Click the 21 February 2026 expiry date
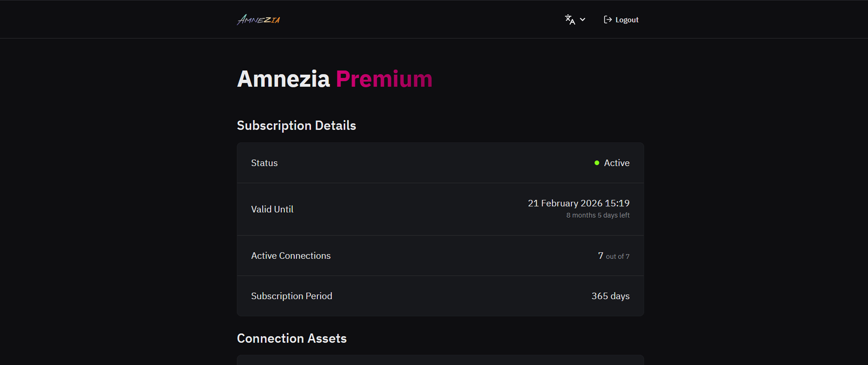Screen dimensions: 868x365 (x=579, y=203)
